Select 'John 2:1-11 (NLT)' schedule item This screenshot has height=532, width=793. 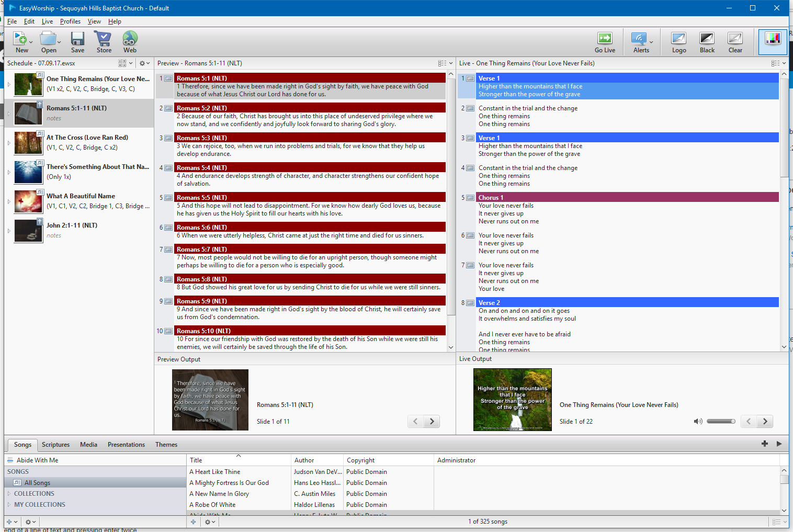tap(79, 230)
